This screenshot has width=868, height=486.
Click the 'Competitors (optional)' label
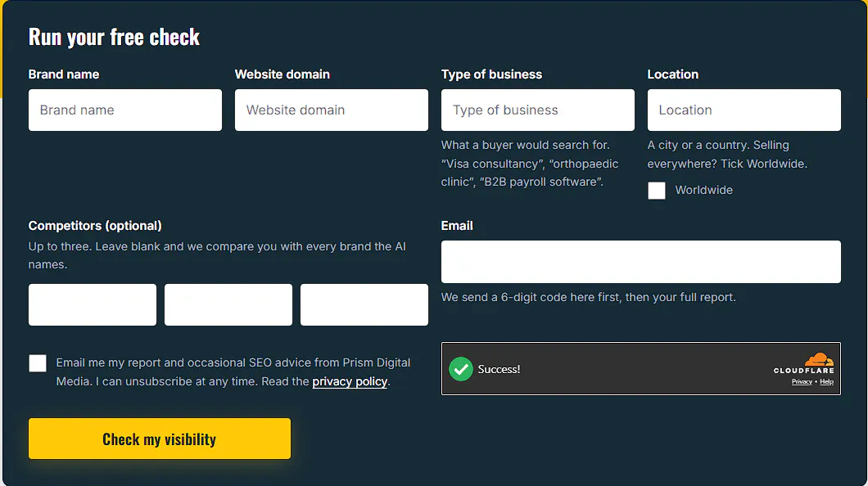[x=95, y=226]
